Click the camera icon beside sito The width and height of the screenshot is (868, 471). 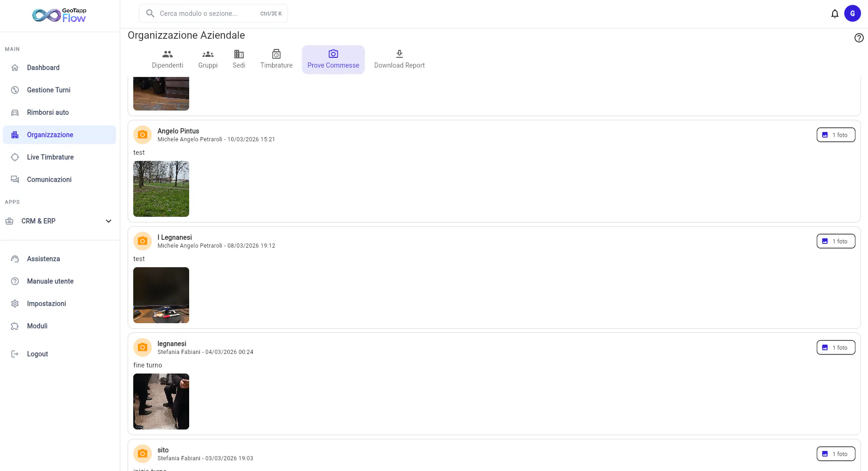[x=143, y=454]
